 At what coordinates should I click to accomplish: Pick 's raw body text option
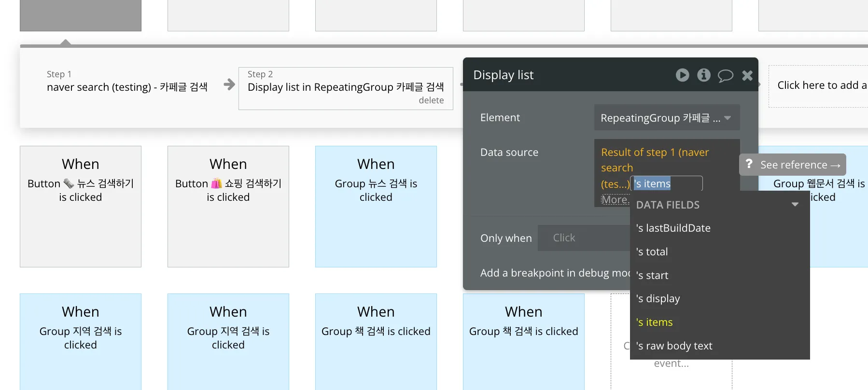[674, 346]
